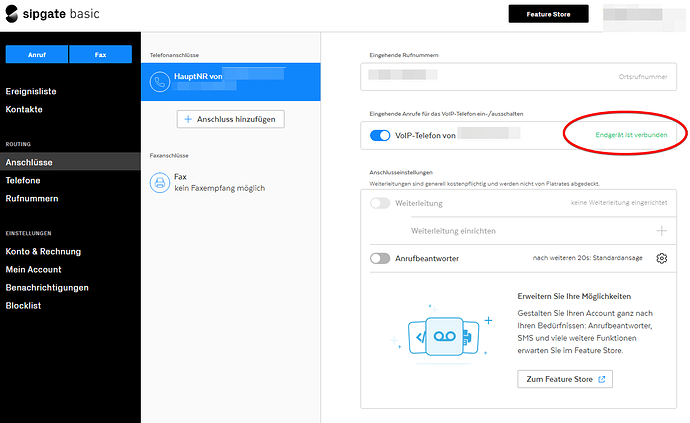Open Ereignisliste in sidebar
This screenshot has width=690, height=423.
tap(31, 91)
